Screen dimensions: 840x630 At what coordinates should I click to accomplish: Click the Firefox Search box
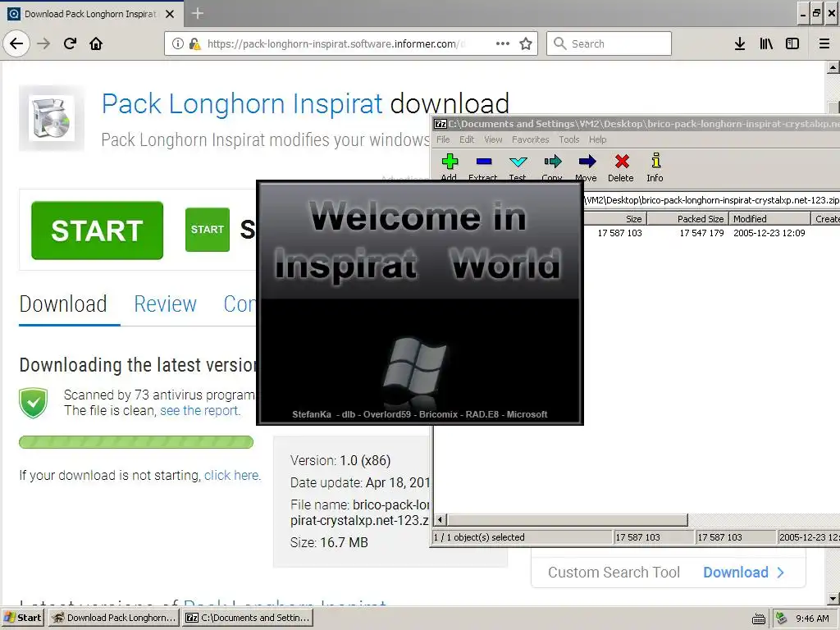(609, 43)
